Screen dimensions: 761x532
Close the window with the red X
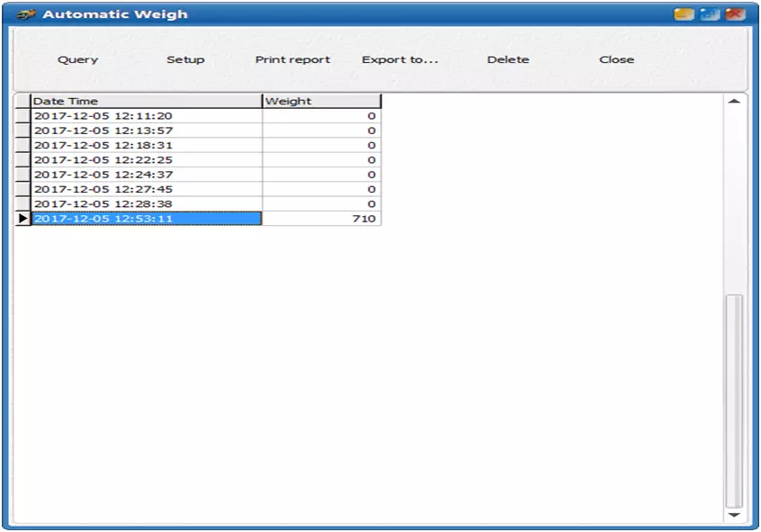click(x=735, y=14)
